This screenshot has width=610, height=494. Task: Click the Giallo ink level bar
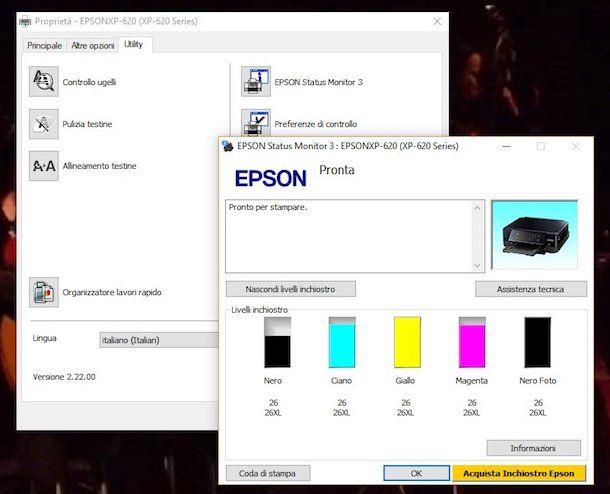click(x=407, y=342)
